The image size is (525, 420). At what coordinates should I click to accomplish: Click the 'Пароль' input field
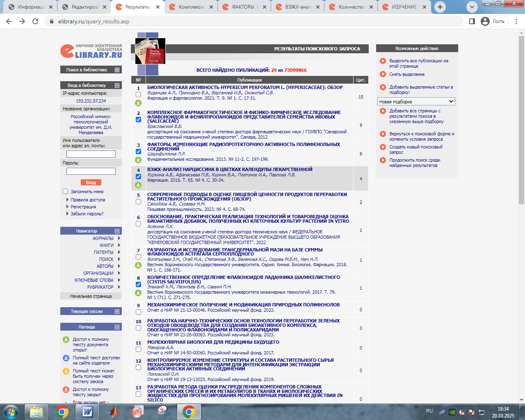(x=91, y=171)
